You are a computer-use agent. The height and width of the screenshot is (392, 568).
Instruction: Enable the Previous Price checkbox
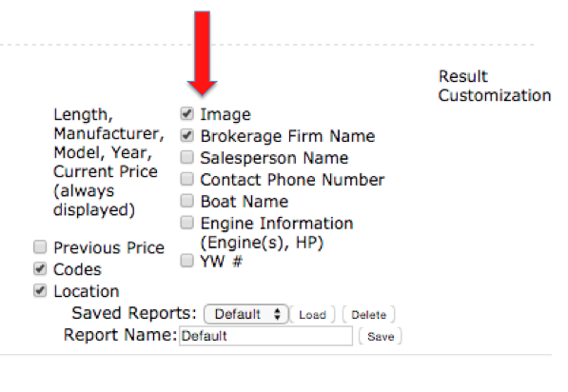pyautogui.click(x=40, y=247)
